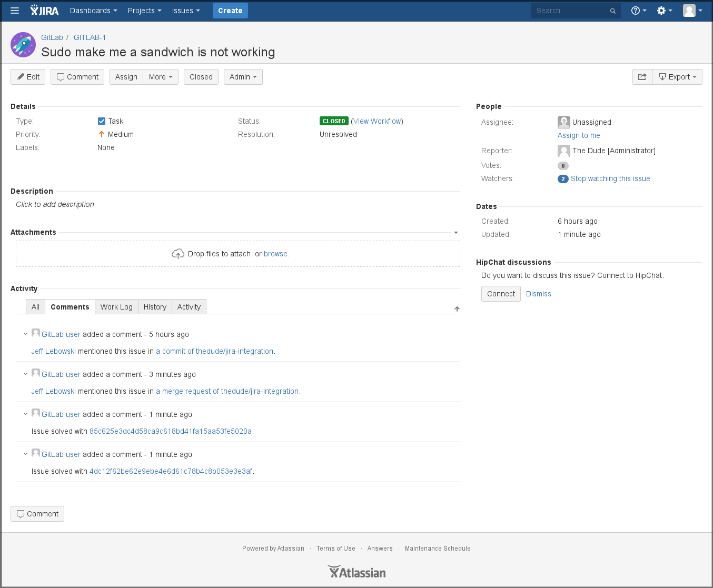Screen dimensions: 713x588
Task: Open the administration gear icon
Action: [661, 10]
